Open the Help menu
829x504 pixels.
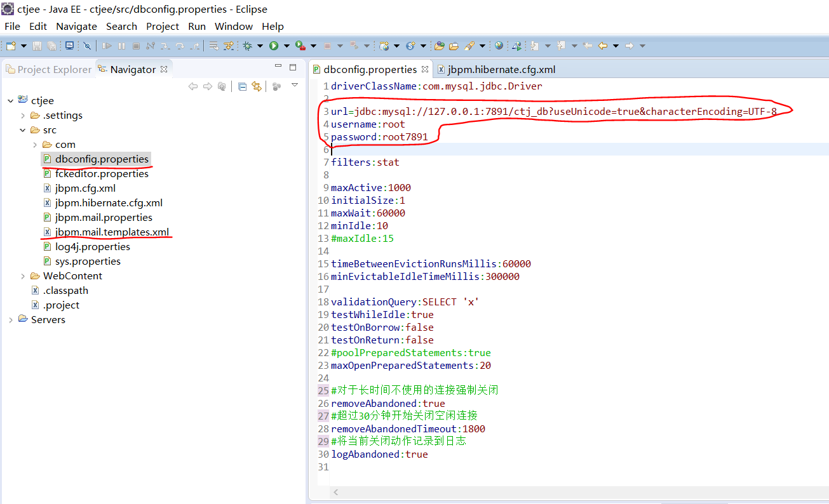[x=273, y=26]
